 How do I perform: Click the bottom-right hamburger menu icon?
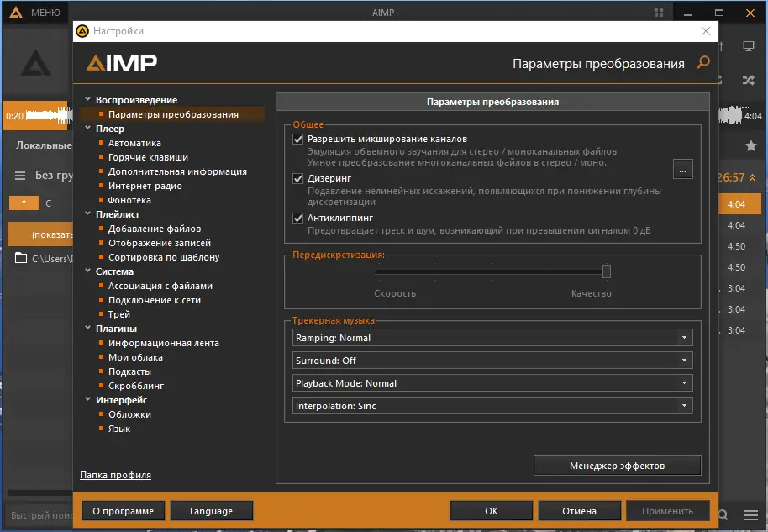click(751, 515)
